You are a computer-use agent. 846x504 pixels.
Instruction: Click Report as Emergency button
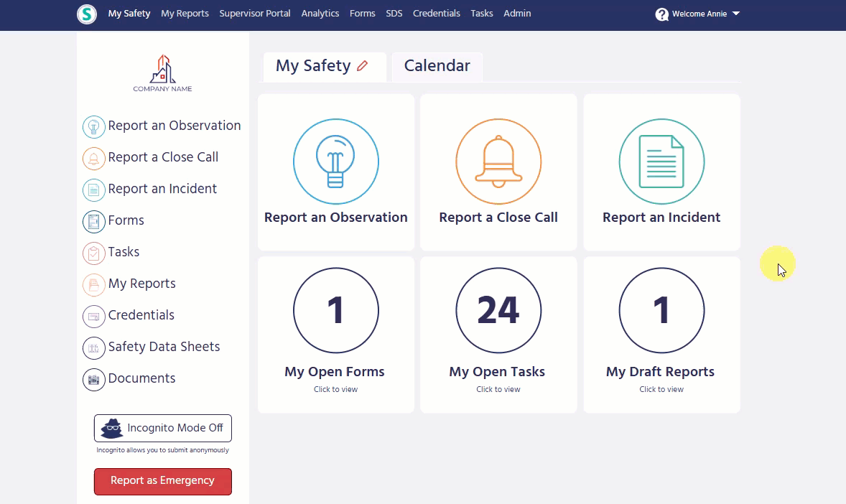pos(162,481)
